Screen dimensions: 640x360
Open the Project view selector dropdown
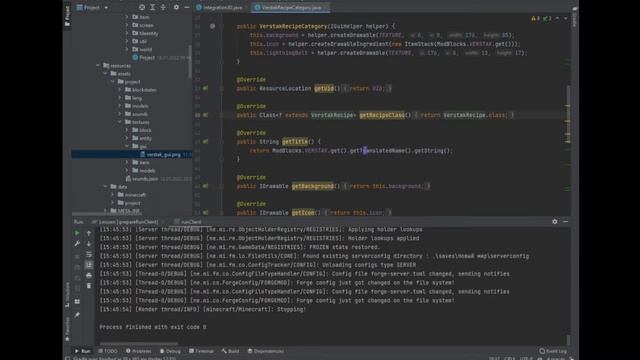coord(92,7)
